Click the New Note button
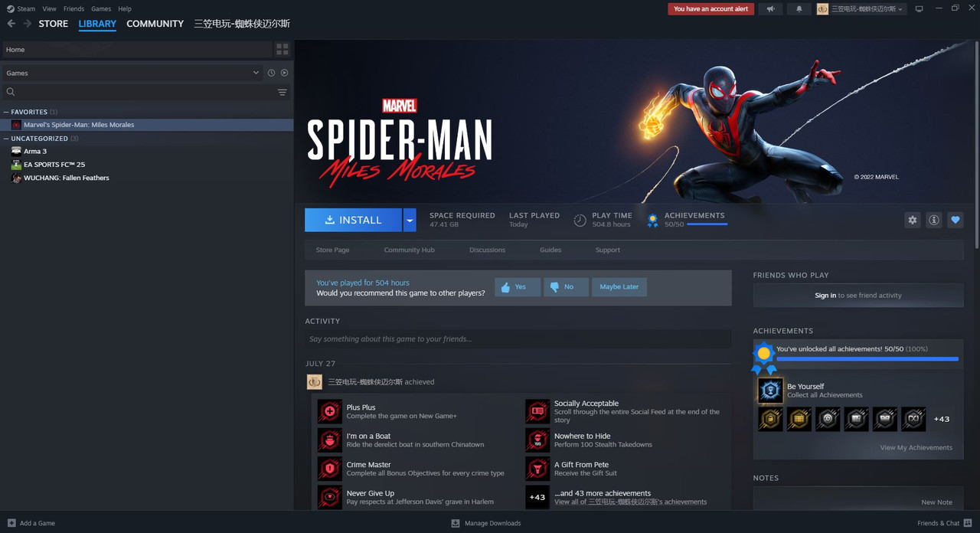This screenshot has height=533, width=980. coord(937,502)
